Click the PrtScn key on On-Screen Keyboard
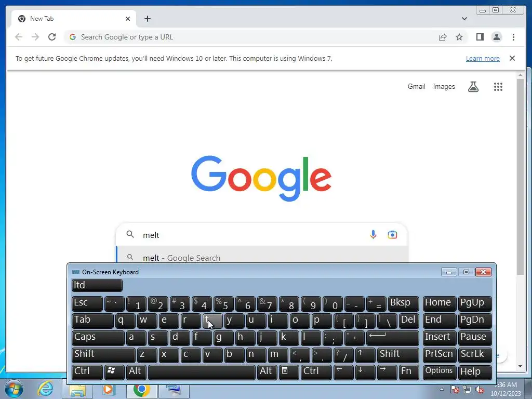The height and width of the screenshot is (399, 532). coord(439,355)
